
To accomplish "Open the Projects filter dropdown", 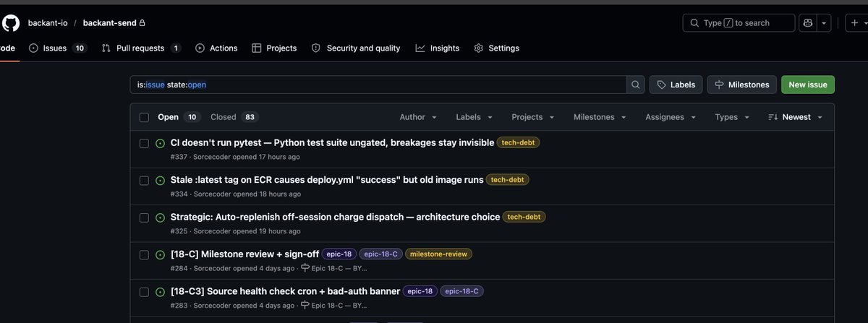I will 533,117.
